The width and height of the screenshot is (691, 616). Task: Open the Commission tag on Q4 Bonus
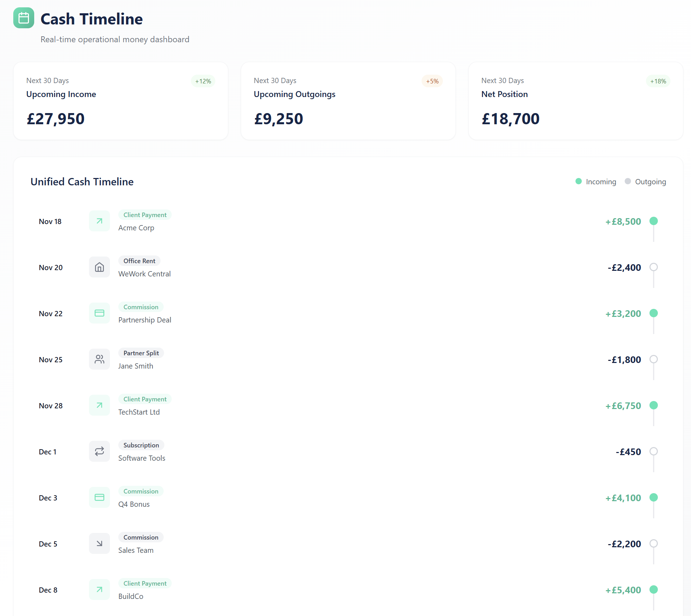(141, 491)
